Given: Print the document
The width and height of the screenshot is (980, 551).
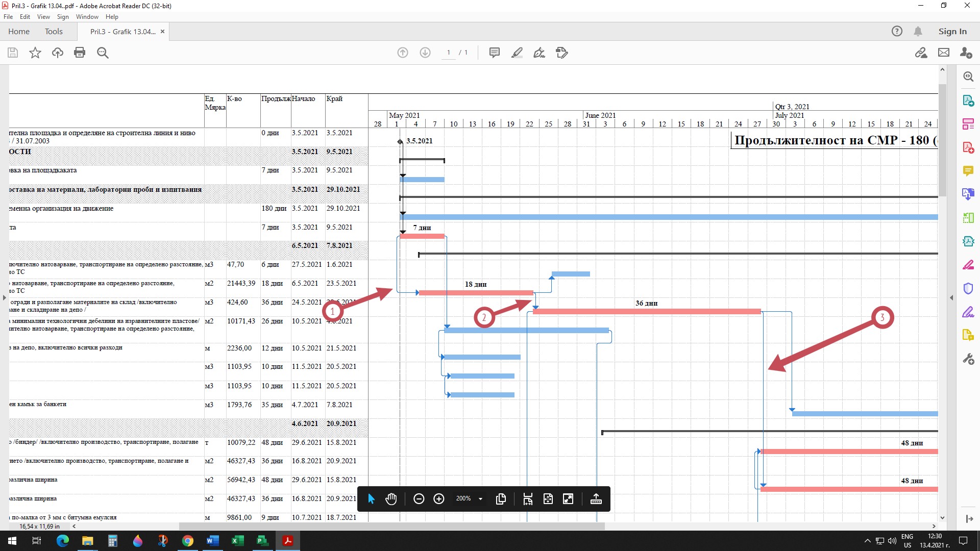Looking at the screenshot, I should (x=80, y=53).
